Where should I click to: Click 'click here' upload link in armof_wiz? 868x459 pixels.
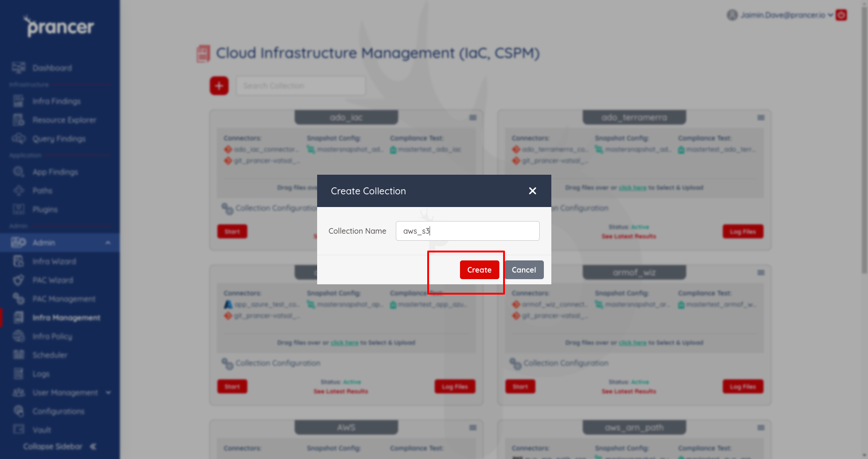[632, 343]
